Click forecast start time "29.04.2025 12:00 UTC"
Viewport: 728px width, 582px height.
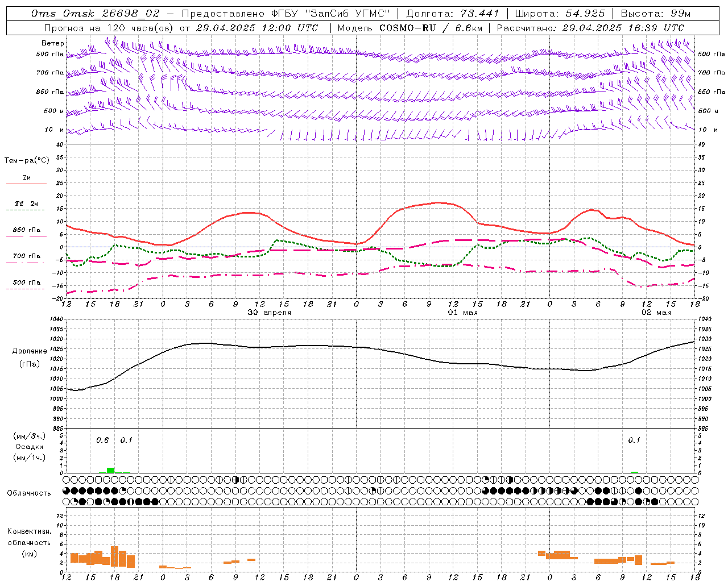click(257, 28)
